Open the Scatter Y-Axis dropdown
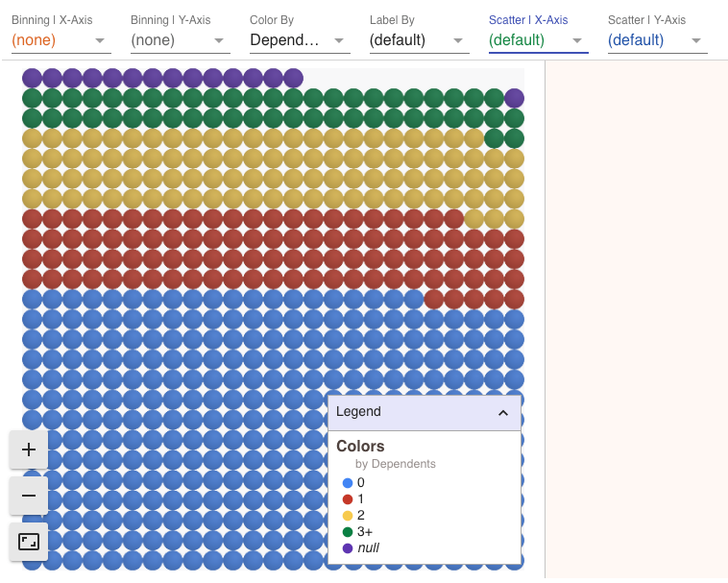Screen dimensions: 728x583 [657, 40]
